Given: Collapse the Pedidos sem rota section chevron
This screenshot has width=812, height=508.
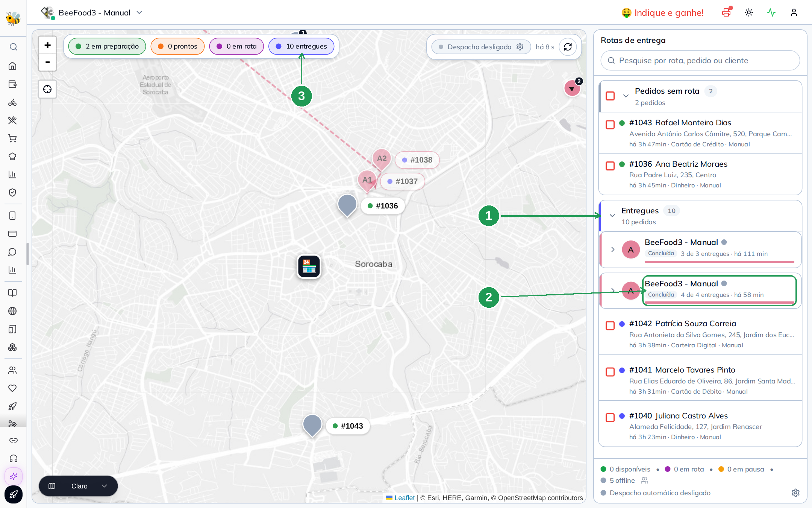Looking at the screenshot, I should pos(626,96).
